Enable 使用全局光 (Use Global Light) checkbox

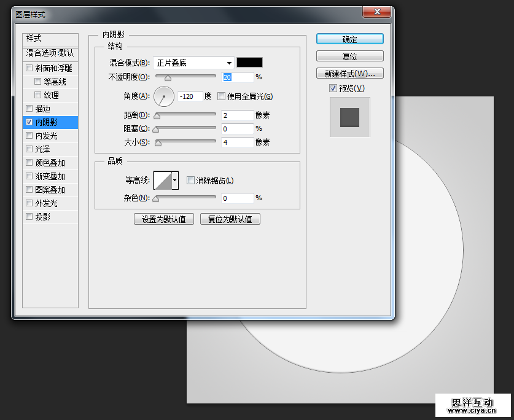222,96
